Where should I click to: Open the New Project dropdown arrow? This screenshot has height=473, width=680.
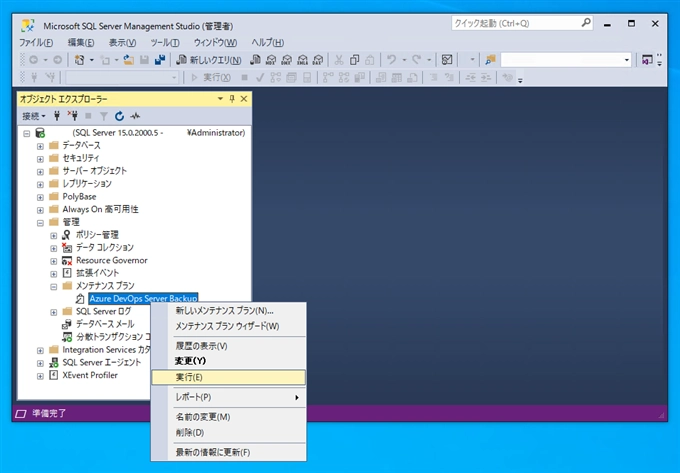pos(92,60)
